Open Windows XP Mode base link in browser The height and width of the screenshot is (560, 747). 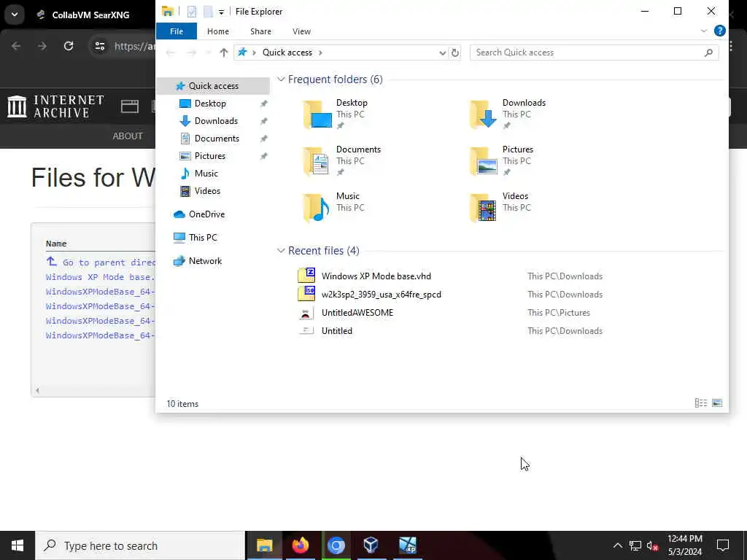(x=101, y=277)
